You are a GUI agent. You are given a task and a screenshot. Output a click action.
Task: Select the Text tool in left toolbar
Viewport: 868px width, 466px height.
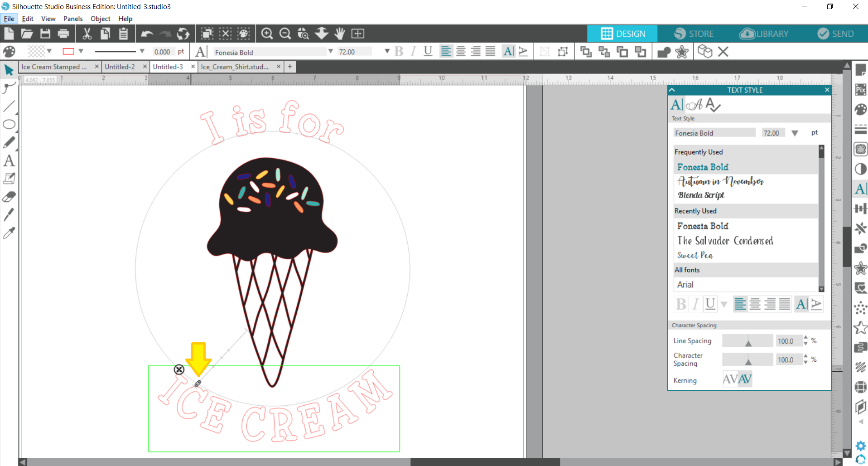pos(9,161)
